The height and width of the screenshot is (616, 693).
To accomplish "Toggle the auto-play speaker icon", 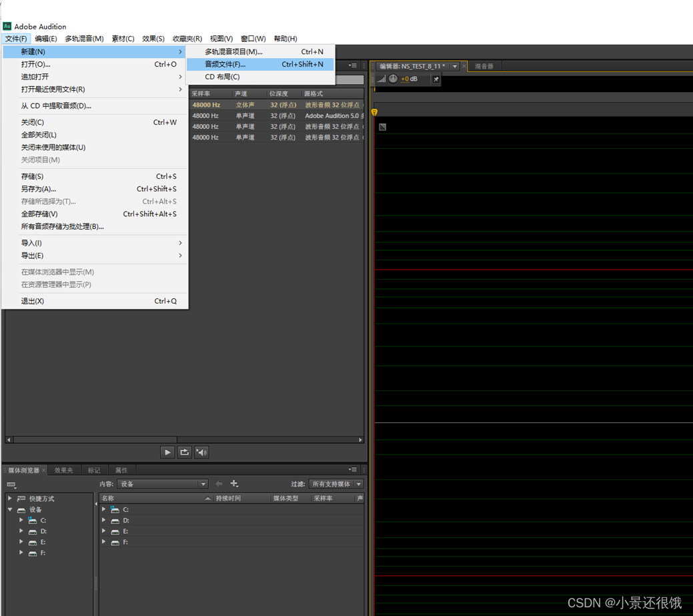I will (201, 452).
